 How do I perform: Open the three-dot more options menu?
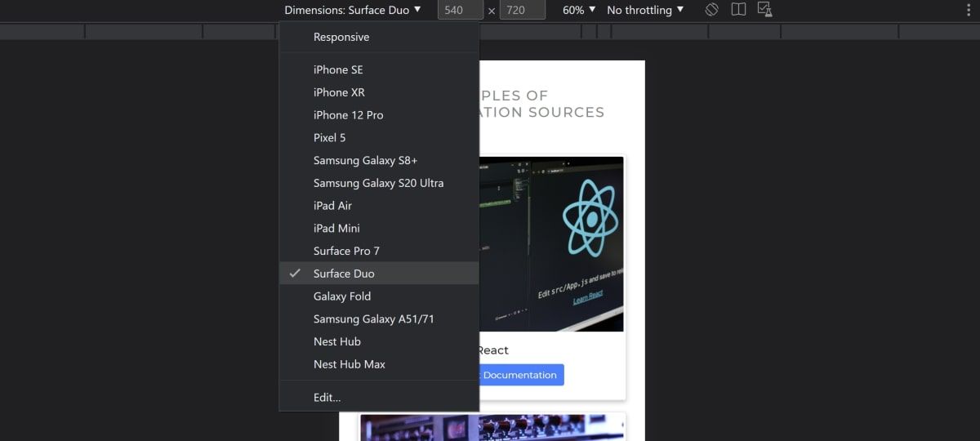(x=969, y=10)
